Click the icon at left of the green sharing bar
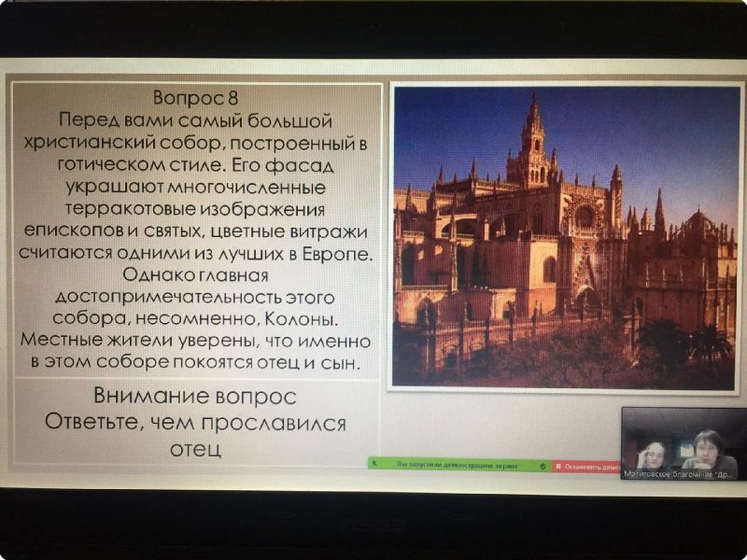The height and width of the screenshot is (560, 747). coord(374,464)
